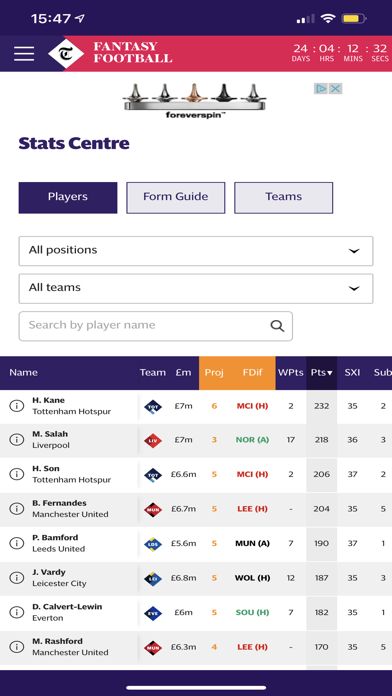Switch to the Teams tab
392x696 pixels.
point(284,198)
